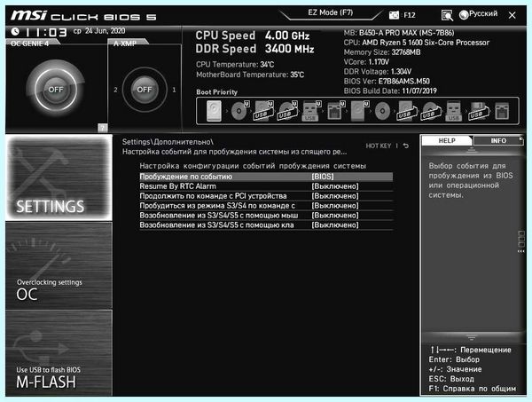Close the BIOS with the X button
This screenshot has width=532, height=402.
512,15
